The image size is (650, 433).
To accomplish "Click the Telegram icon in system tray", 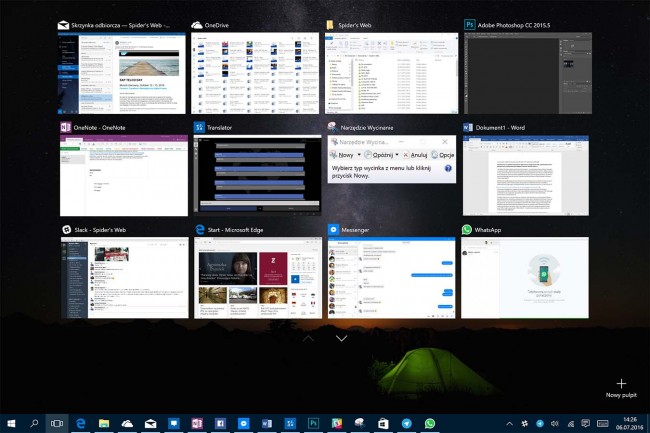I will [540, 423].
